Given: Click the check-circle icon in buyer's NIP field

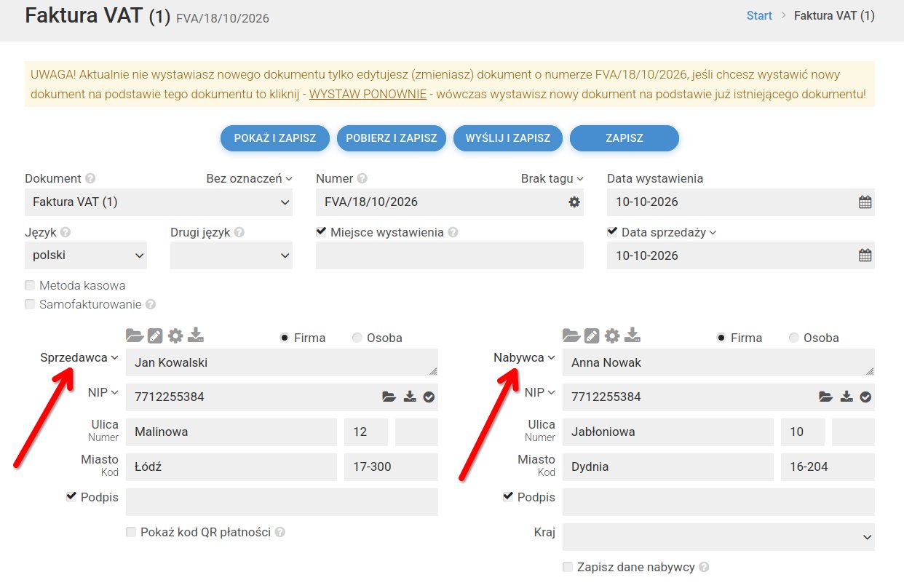Looking at the screenshot, I should click(865, 397).
